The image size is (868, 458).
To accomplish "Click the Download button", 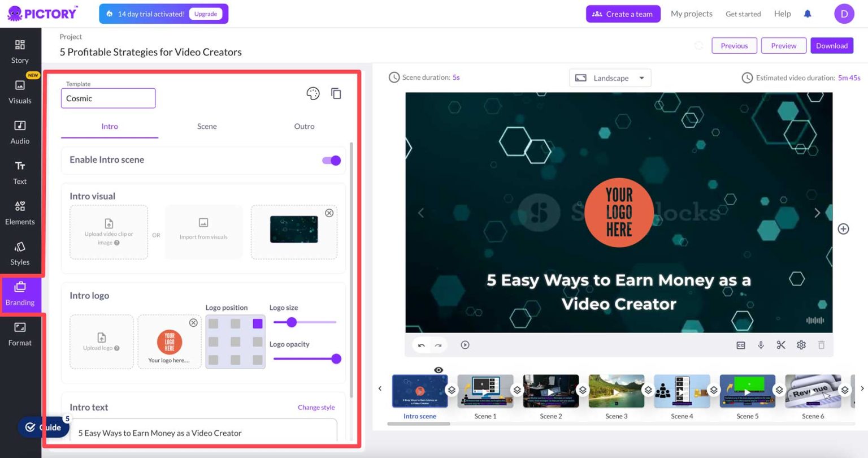I will 832,46.
